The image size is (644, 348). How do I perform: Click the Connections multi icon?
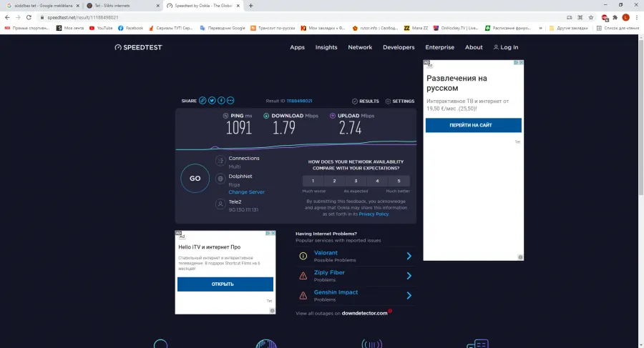pos(220,161)
